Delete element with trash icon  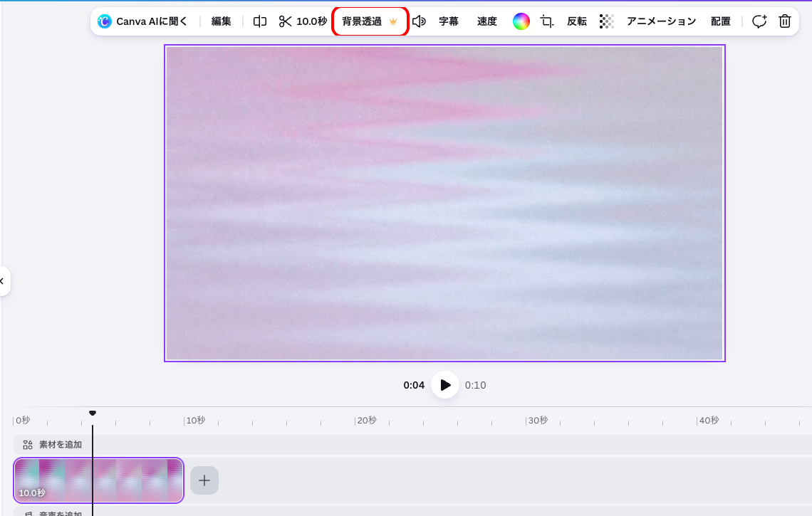tap(784, 21)
